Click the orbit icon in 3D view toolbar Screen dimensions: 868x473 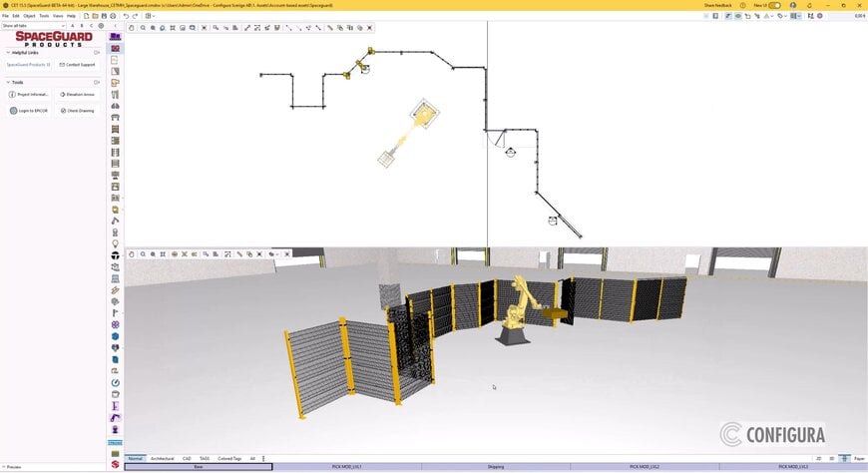point(175,254)
